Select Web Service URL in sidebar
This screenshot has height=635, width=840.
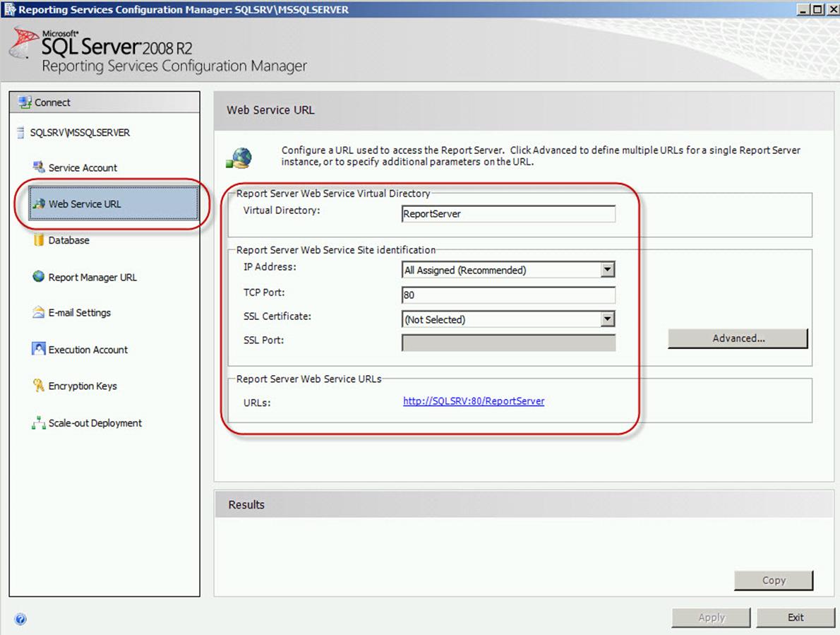(x=114, y=203)
